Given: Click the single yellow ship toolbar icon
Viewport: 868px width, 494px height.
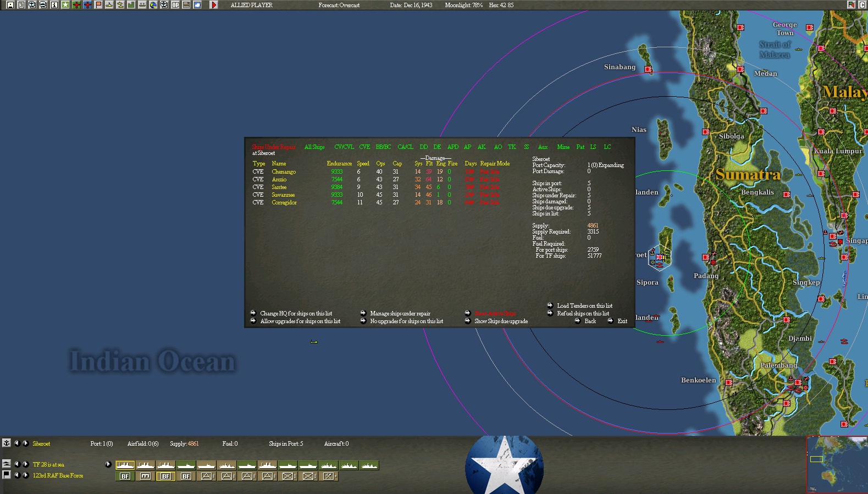Looking at the screenshot, I should (109, 5).
